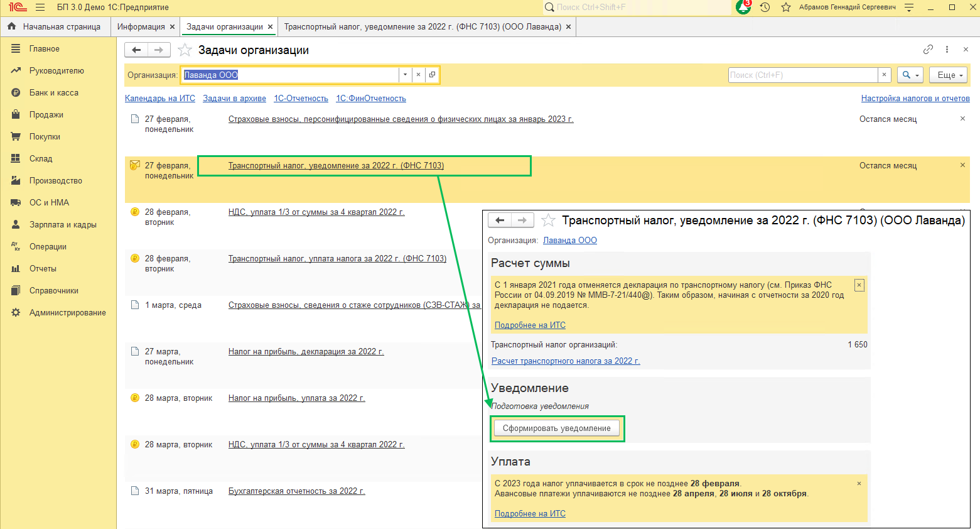Clear the search field
Viewport: 980px width, 529px height.
(884, 75)
